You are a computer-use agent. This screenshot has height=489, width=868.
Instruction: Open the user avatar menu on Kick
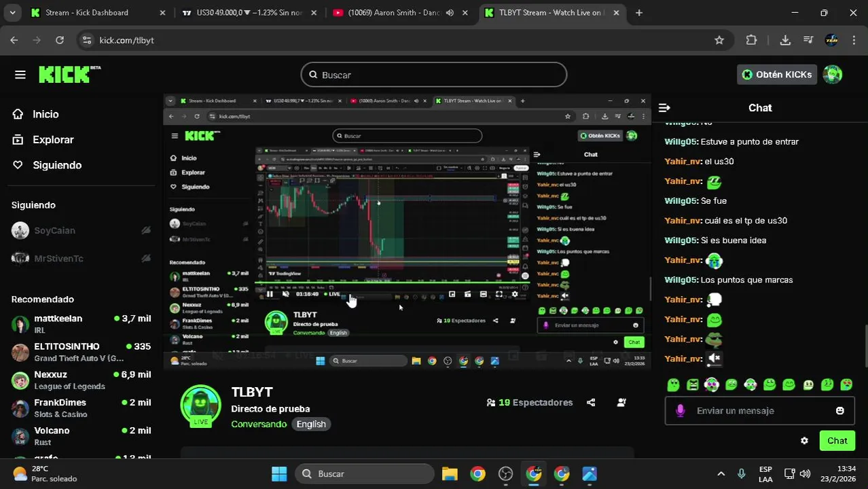coord(832,75)
